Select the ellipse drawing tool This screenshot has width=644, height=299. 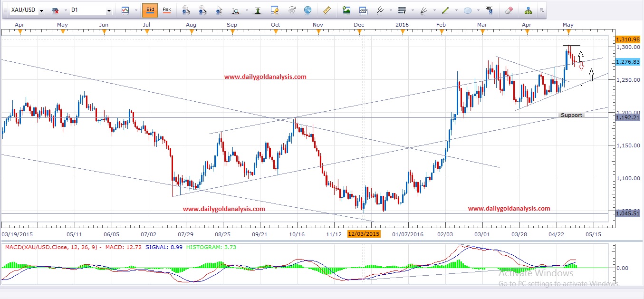468,10
